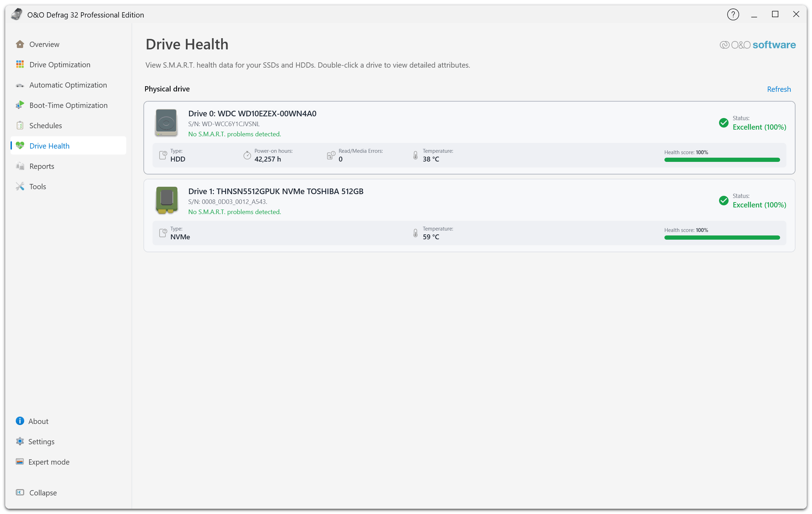Click Drive 0 Type icon

[x=163, y=155]
